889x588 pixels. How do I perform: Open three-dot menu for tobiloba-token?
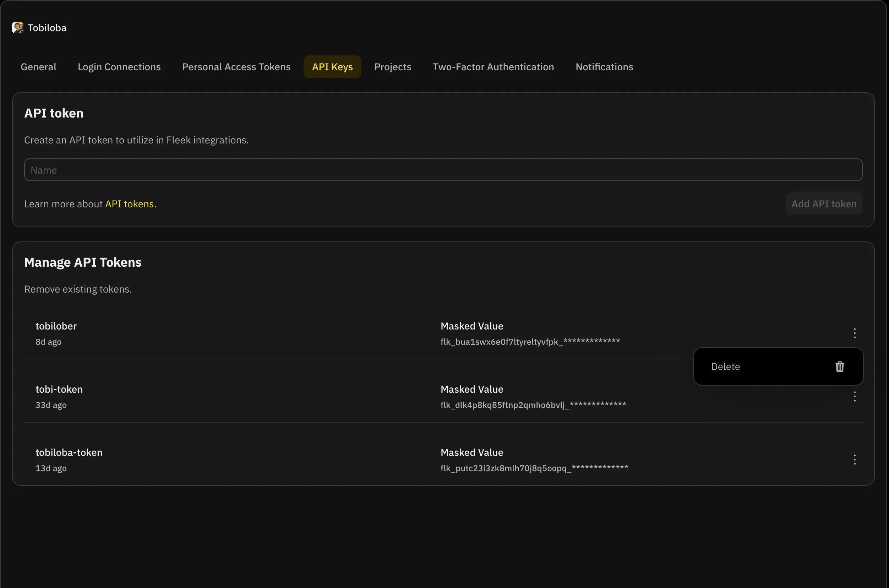click(x=855, y=459)
